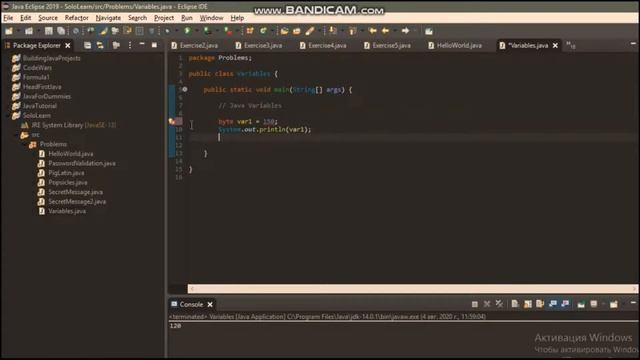Open dropdown arrow beside the Debug icon
This screenshot has height=360, width=640.
(177, 31)
